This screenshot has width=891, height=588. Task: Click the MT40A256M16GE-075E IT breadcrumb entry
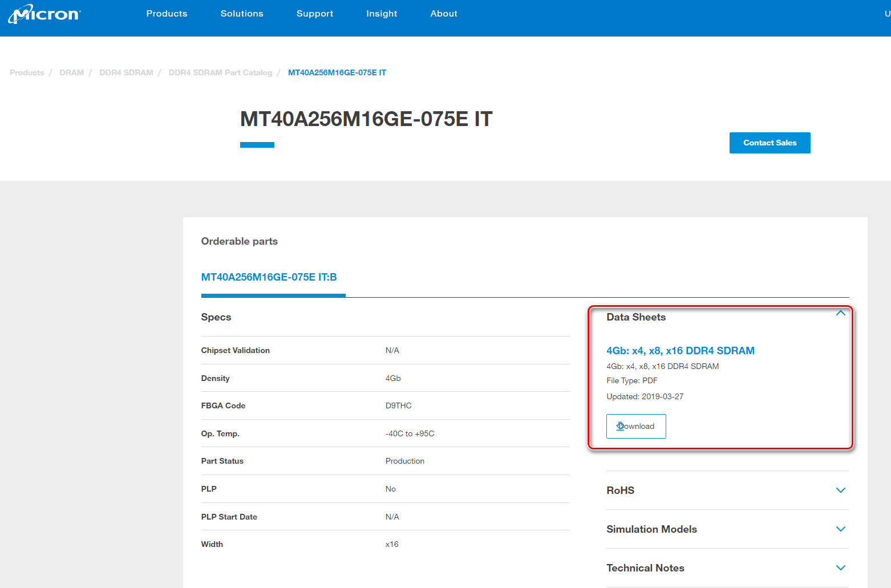[x=337, y=72]
